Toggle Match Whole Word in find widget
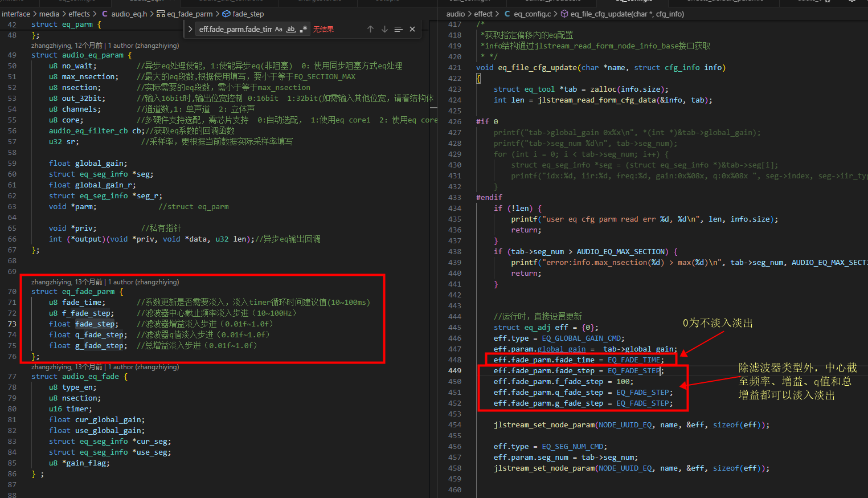 [291, 29]
